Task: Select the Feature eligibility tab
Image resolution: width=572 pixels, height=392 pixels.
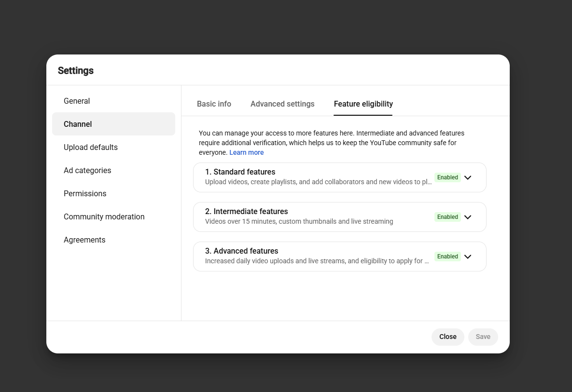Action: pyautogui.click(x=363, y=104)
